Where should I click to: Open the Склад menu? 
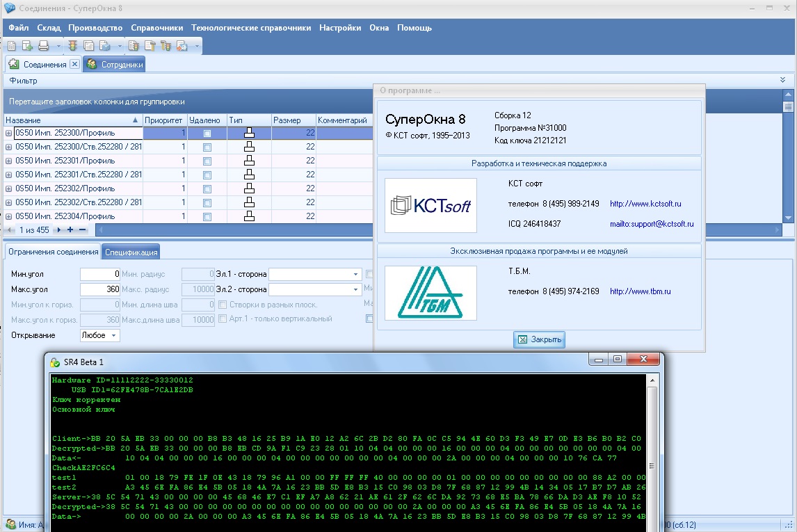coord(49,28)
